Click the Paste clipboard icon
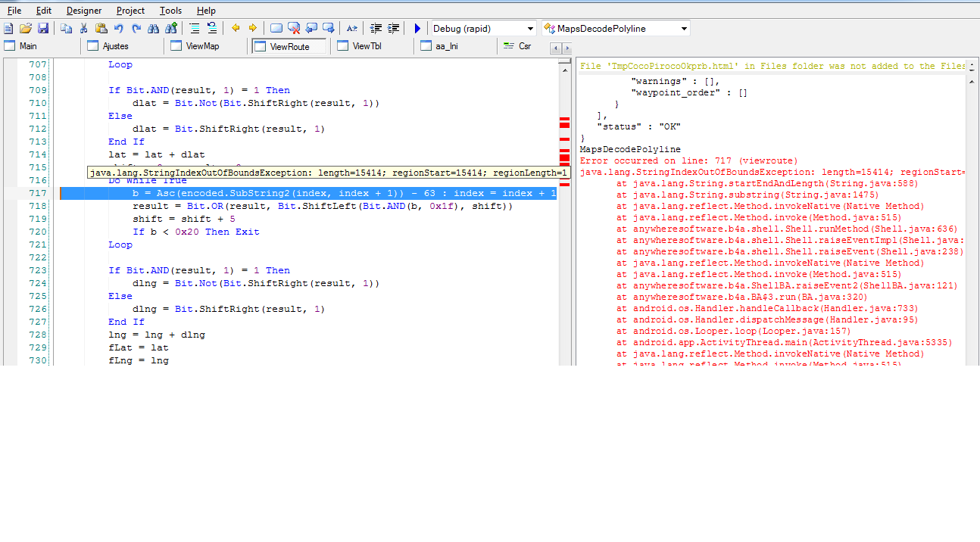 (x=101, y=28)
